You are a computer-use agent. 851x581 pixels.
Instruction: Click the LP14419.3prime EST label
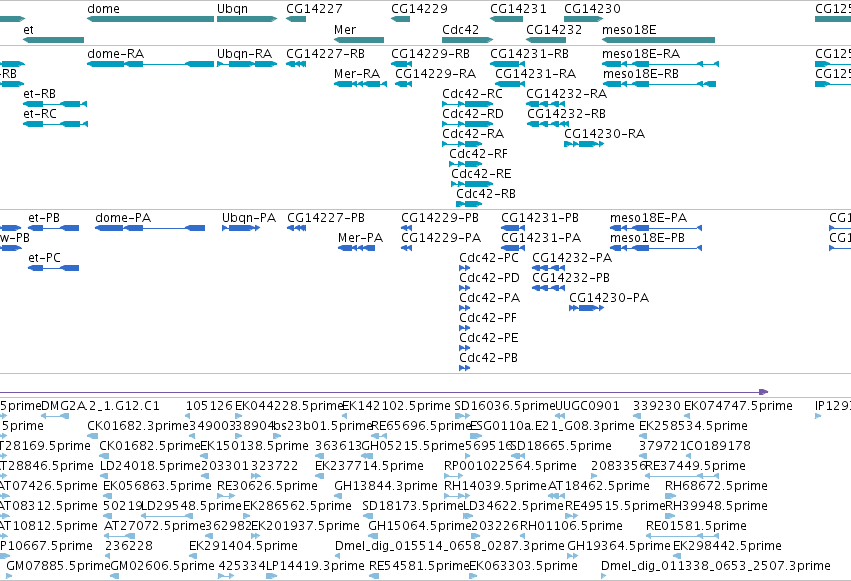(x=315, y=566)
